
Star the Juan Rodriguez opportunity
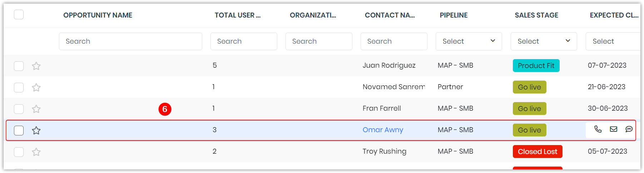tap(36, 66)
